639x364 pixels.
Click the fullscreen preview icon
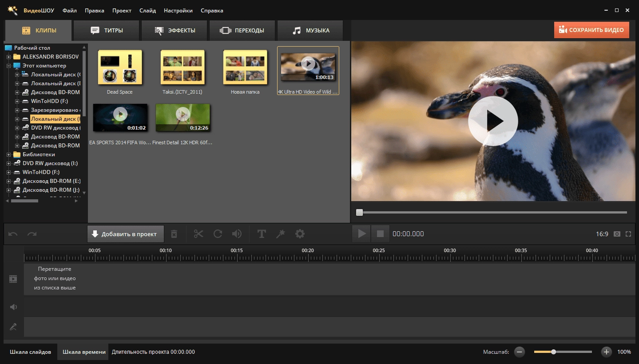click(x=628, y=234)
